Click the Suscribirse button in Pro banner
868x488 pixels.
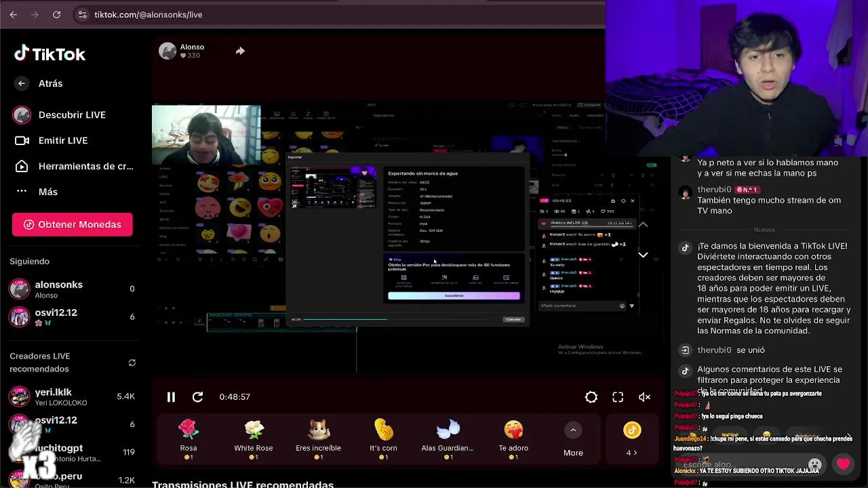(454, 296)
